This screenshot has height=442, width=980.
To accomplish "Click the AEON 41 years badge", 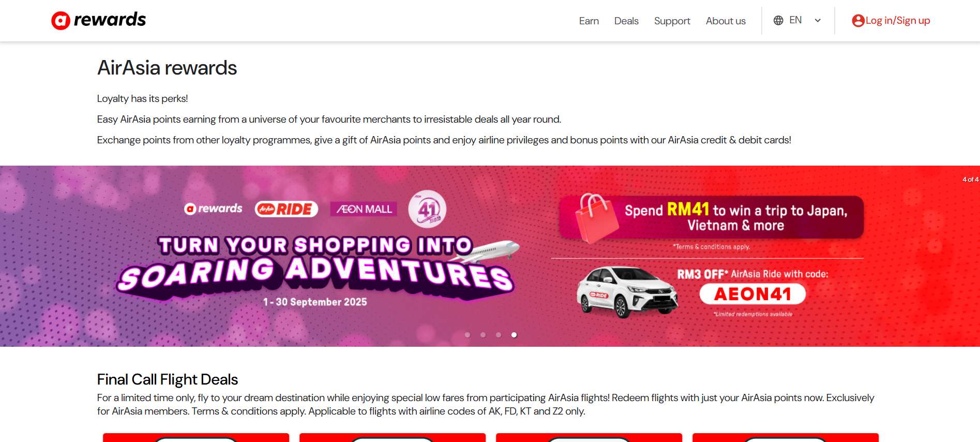I will pyautogui.click(x=427, y=209).
